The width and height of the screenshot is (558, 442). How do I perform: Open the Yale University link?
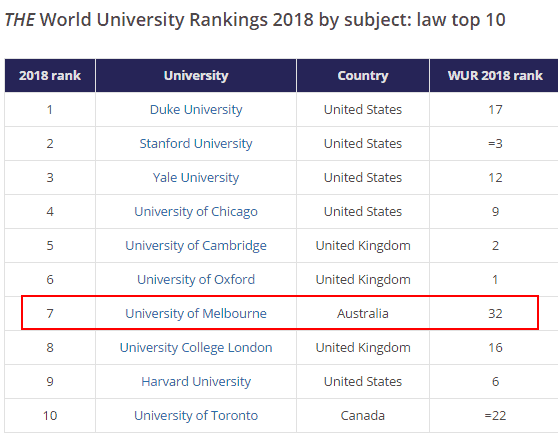click(x=196, y=178)
